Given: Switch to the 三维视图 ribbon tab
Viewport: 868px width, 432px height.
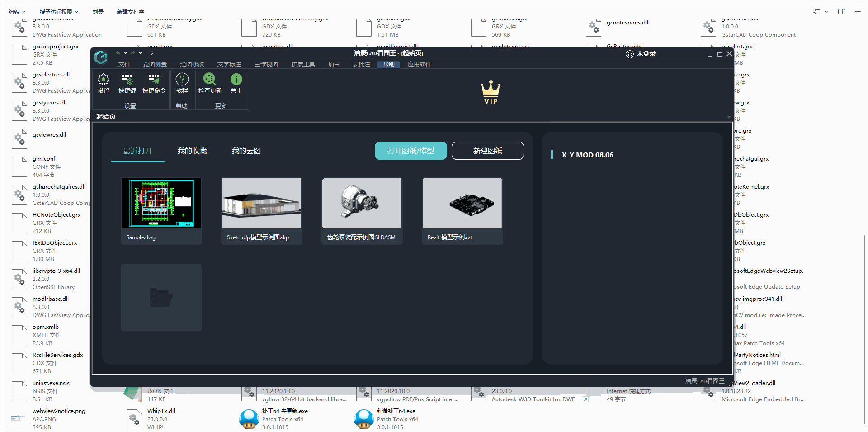Looking at the screenshot, I should coord(266,64).
